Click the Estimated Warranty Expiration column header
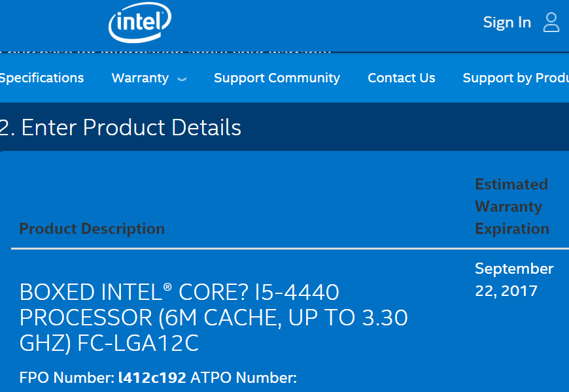This screenshot has height=392, width=569. 511,206
